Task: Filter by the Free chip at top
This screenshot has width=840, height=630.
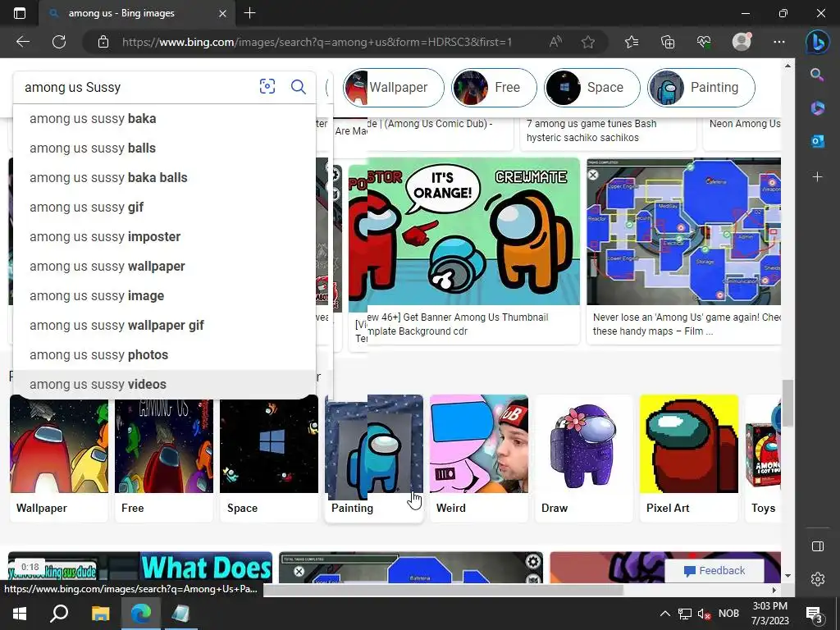Action: click(494, 87)
